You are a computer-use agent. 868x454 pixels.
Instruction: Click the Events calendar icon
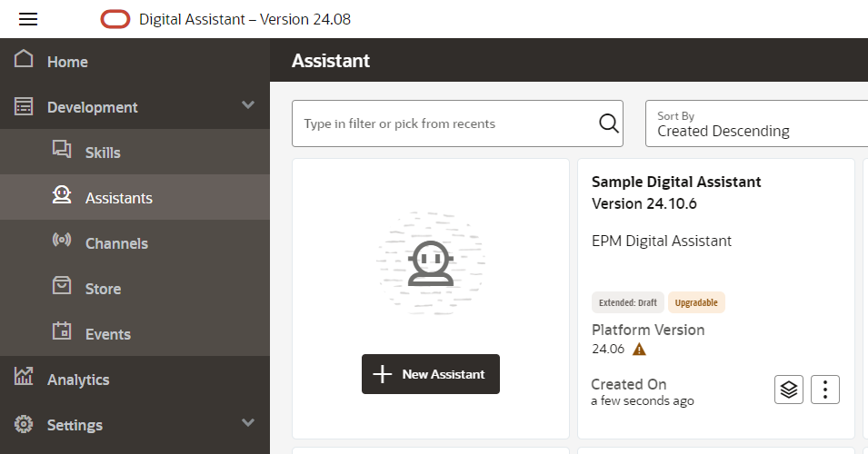click(x=62, y=332)
